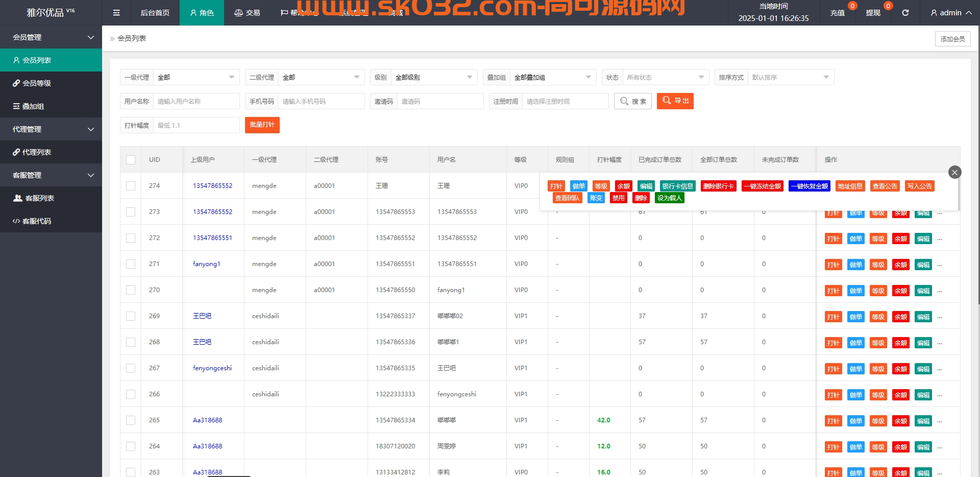Focus the 用户名称 input field

pos(197,101)
